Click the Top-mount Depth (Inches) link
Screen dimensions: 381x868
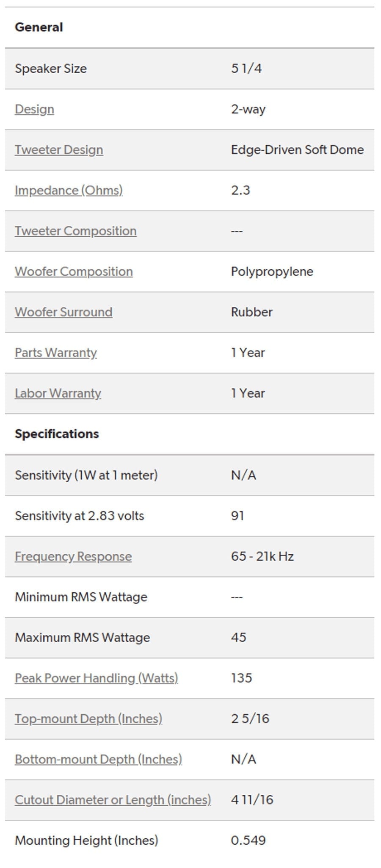[x=88, y=719]
